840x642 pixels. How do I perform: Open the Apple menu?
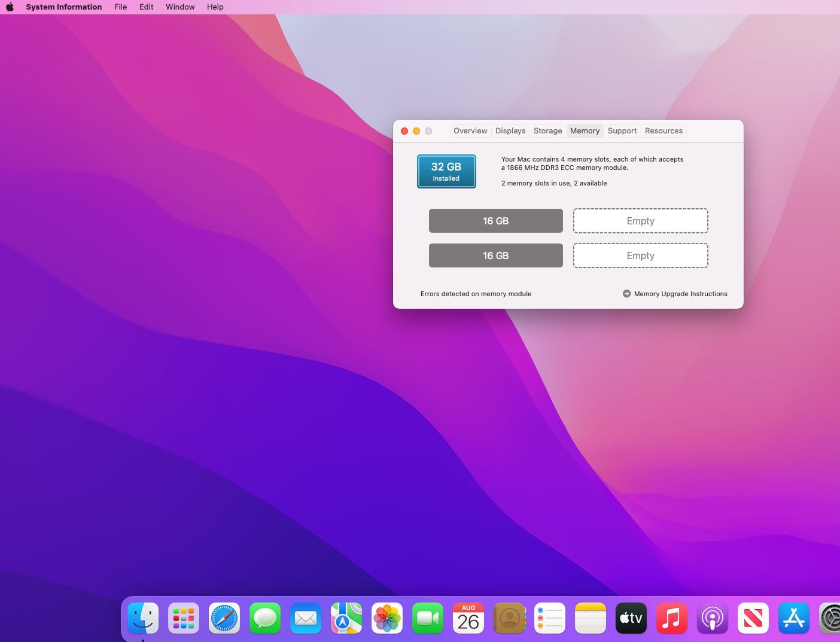click(x=10, y=7)
